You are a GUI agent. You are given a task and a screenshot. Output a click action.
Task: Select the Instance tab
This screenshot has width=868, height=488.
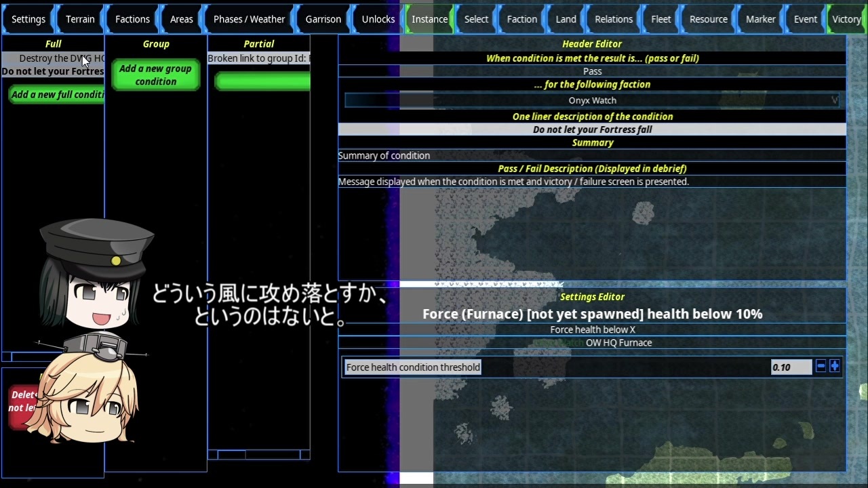(429, 19)
